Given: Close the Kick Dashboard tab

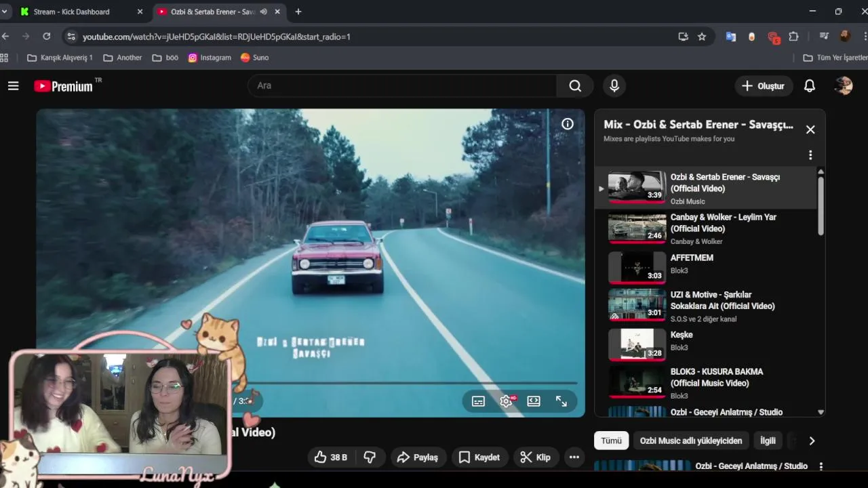Looking at the screenshot, I should click(140, 12).
